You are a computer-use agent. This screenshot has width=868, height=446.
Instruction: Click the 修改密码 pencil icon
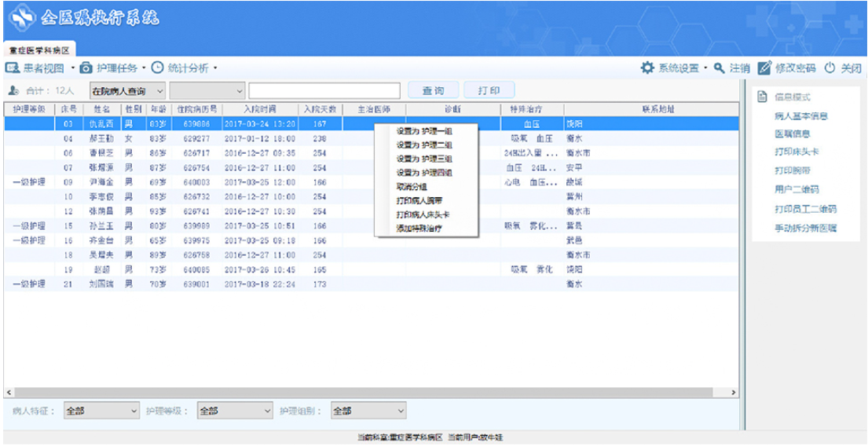click(764, 68)
